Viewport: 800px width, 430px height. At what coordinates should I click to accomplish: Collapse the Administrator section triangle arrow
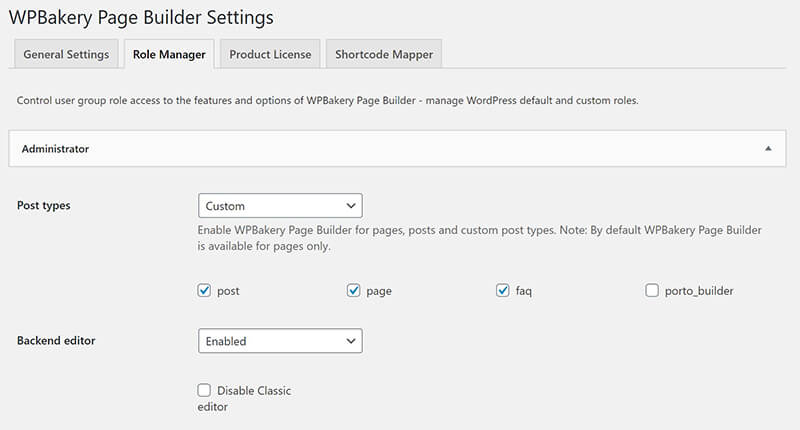coord(768,148)
